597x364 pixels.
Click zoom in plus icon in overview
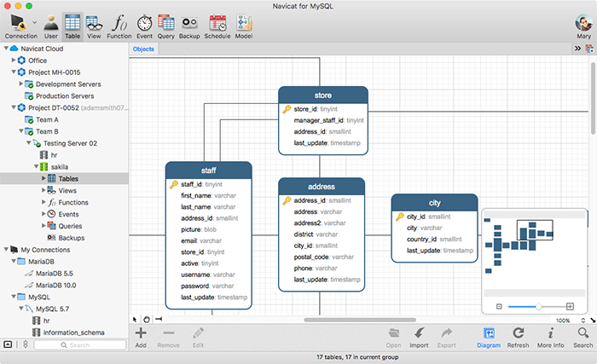click(570, 307)
